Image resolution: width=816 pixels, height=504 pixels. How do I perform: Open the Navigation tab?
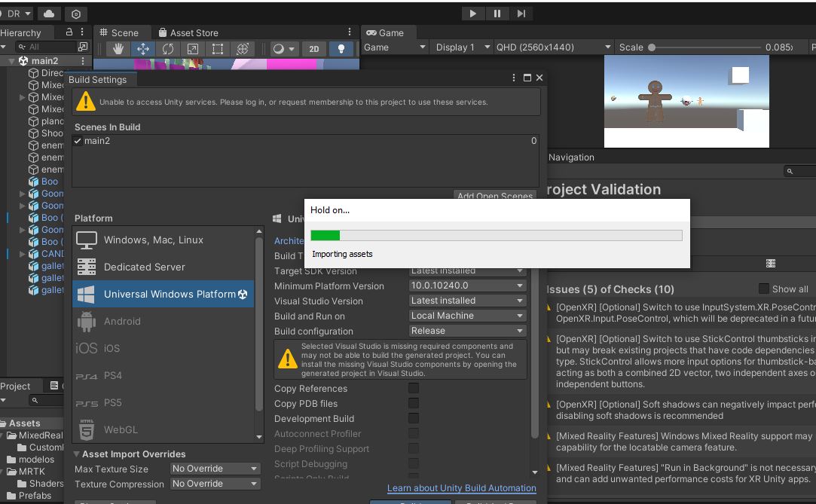[571, 157]
